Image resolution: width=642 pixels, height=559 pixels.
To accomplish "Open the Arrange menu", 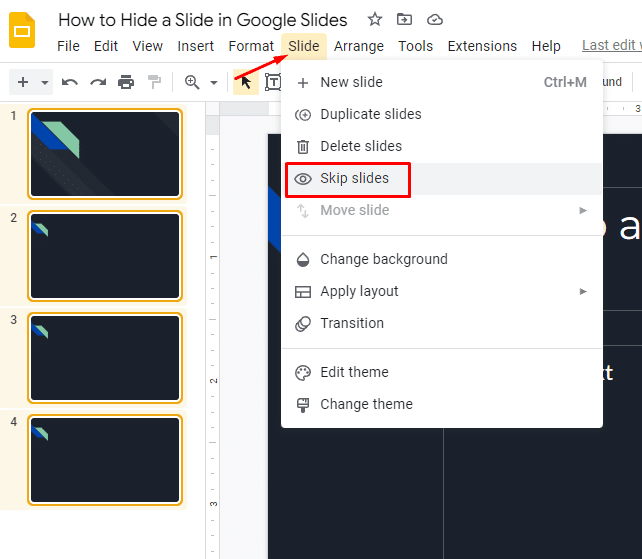I will point(359,46).
